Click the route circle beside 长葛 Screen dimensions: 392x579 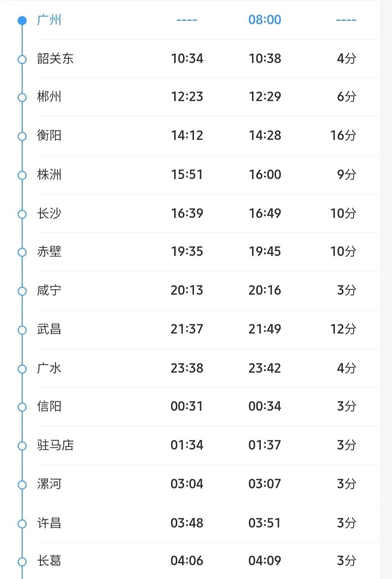point(22,562)
